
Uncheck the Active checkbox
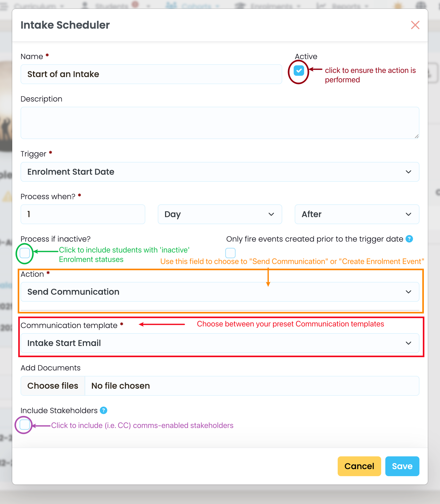tap(299, 71)
